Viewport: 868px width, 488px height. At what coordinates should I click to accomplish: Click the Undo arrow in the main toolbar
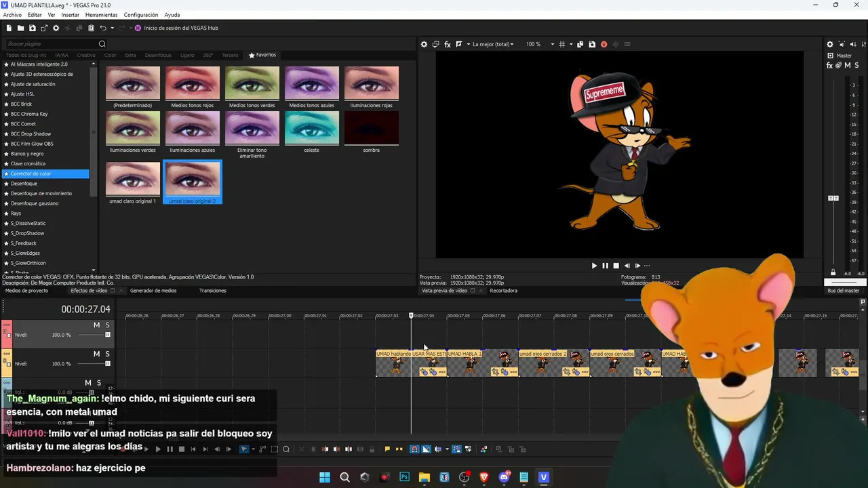tap(103, 28)
